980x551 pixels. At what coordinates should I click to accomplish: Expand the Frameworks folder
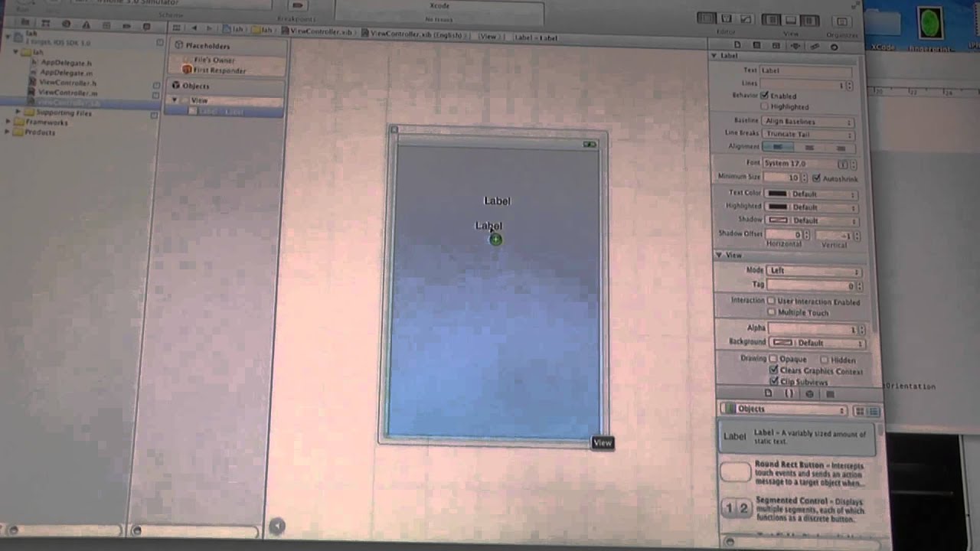click(x=8, y=122)
